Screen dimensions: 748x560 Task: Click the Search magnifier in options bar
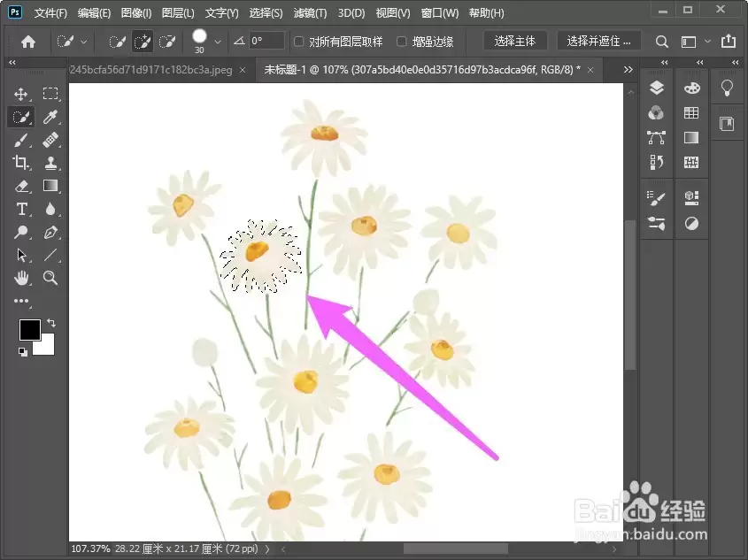coord(661,42)
